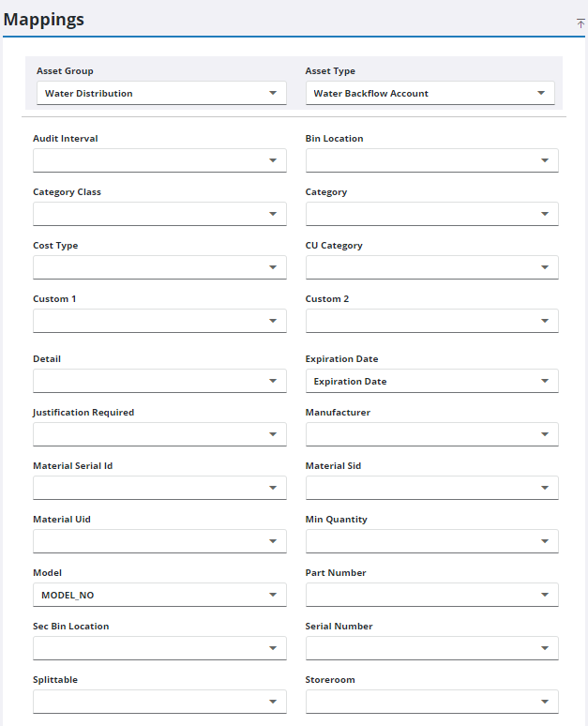
Task: Open the Asset Type dropdown
Action: click(x=430, y=94)
